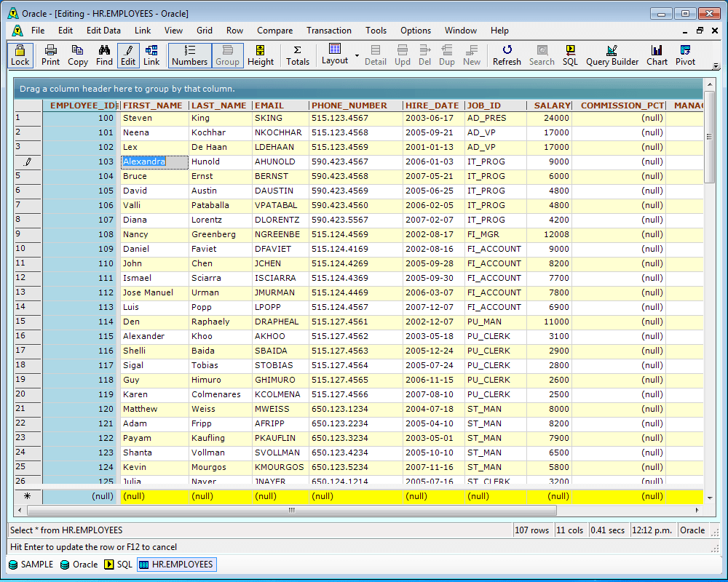Image resolution: width=728 pixels, height=582 pixels.
Task: Click the application icon in menu bar
Action: (17, 31)
